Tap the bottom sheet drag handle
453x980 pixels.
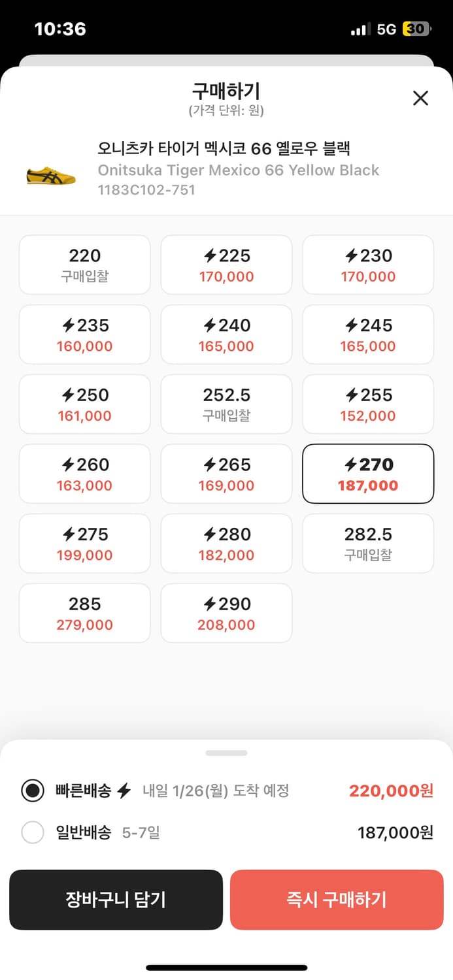[x=226, y=753]
